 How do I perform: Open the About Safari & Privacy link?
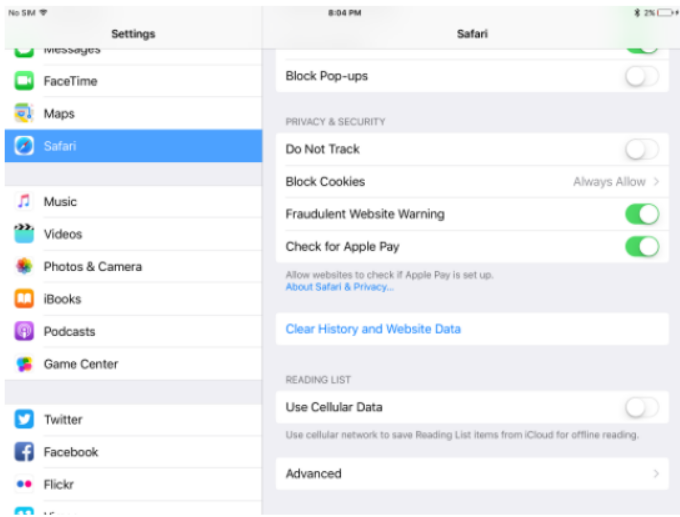tap(339, 287)
